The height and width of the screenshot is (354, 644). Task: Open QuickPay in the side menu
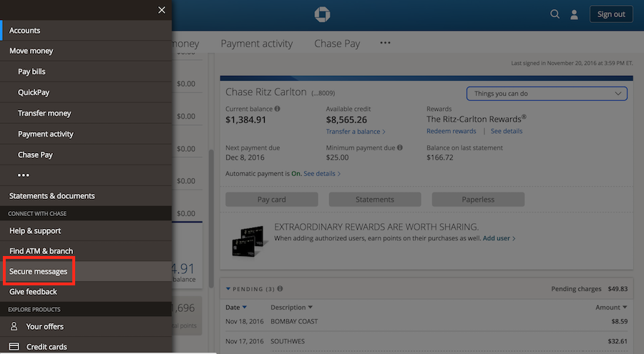[86, 92]
